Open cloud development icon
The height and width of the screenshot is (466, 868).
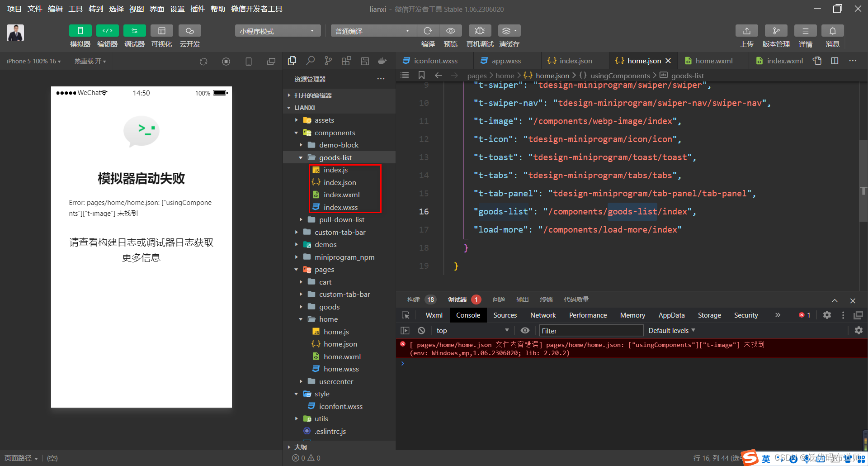190,31
